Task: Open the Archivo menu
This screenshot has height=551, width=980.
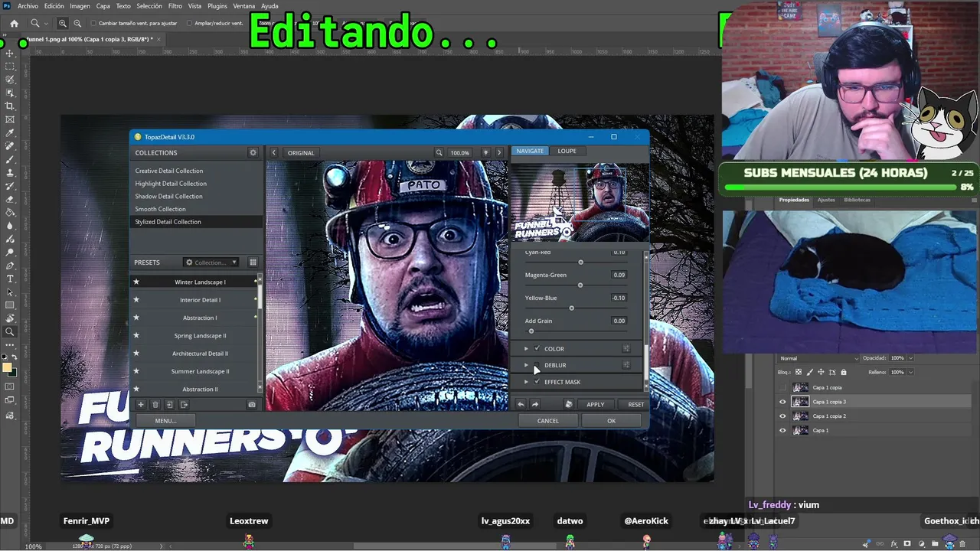Action: pyautogui.click(x=28, y=6)
